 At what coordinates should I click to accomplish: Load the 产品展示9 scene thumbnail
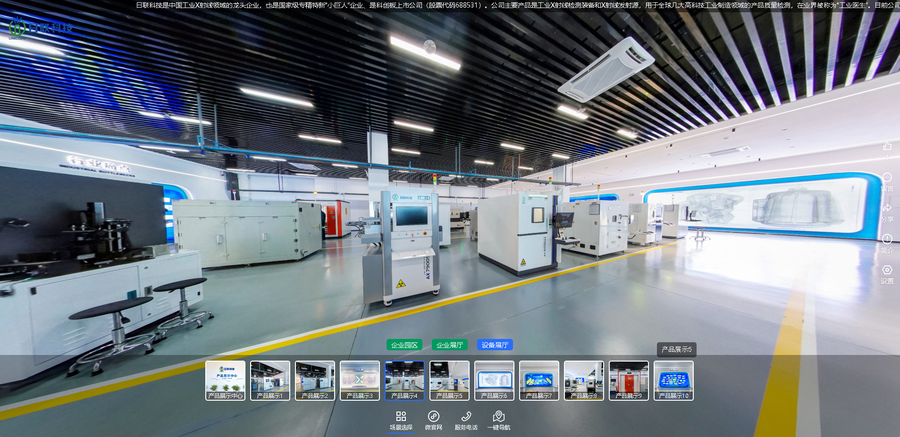point(629,381)
